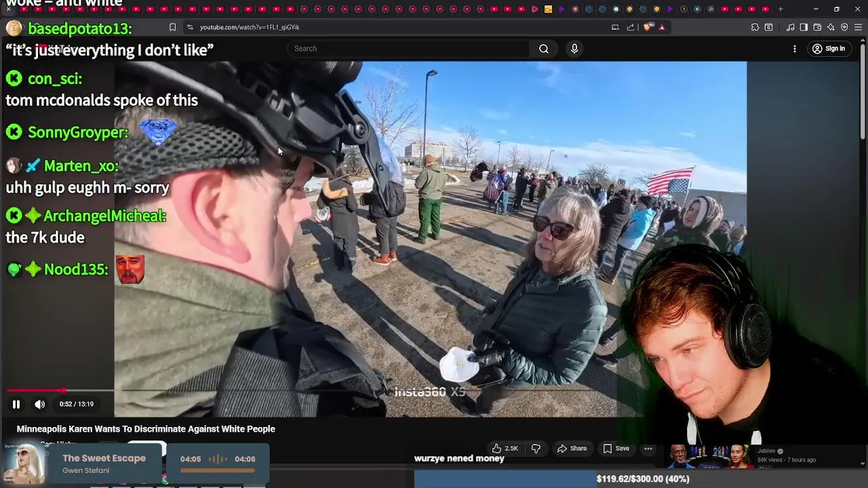Click The Sweet Escape song widget title

coord(104,458)
